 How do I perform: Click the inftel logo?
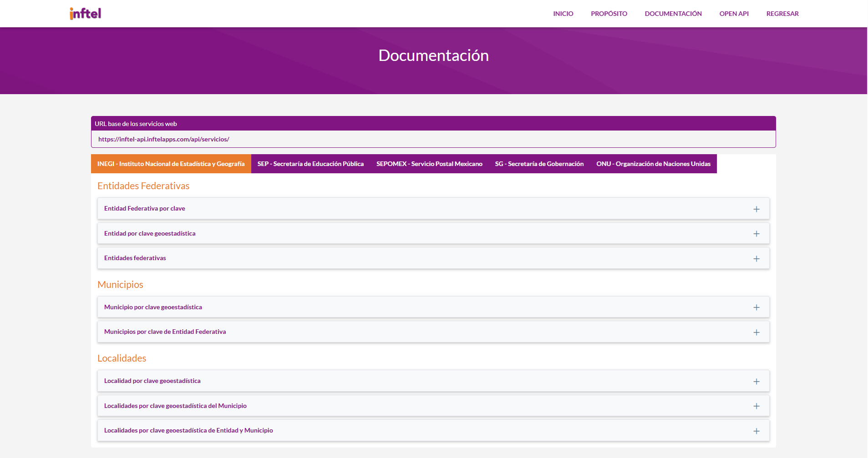85,14
